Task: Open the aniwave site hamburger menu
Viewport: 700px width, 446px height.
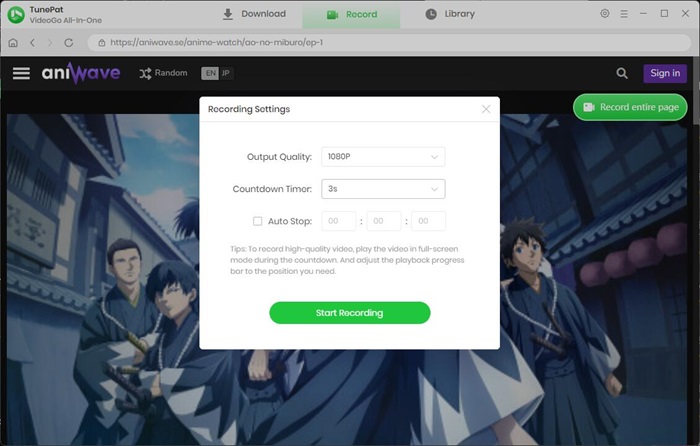Action: [x=21, y=73]
